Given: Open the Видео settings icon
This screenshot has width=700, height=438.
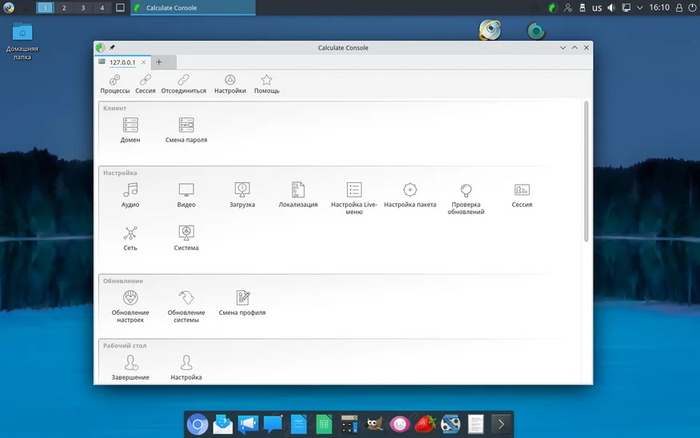Looking at the screenshot, I should (x=186, y=190).
